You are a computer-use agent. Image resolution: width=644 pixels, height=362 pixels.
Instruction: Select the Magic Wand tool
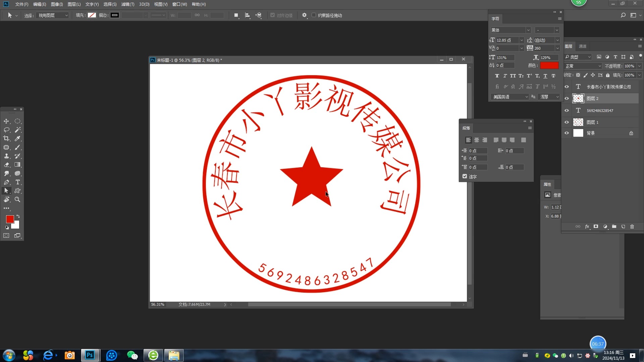tap(17, 130)
